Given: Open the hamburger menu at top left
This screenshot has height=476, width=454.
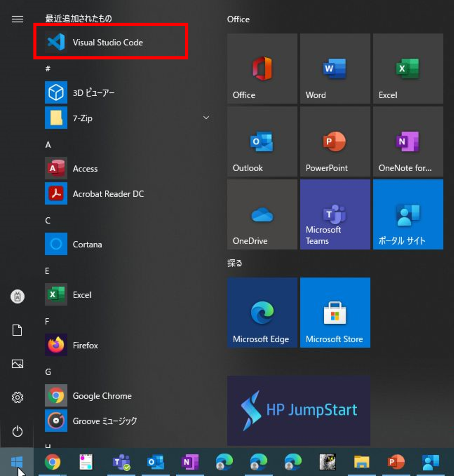Looking at the screenshot, I should (x=17, y=19).
